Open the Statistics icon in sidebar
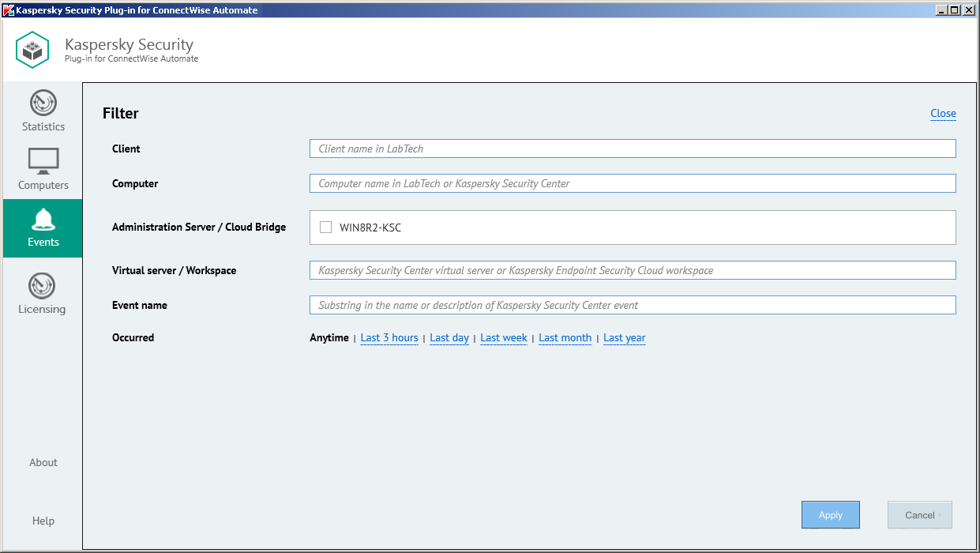The width and height of the screenshot is (980, 553). 43,103
